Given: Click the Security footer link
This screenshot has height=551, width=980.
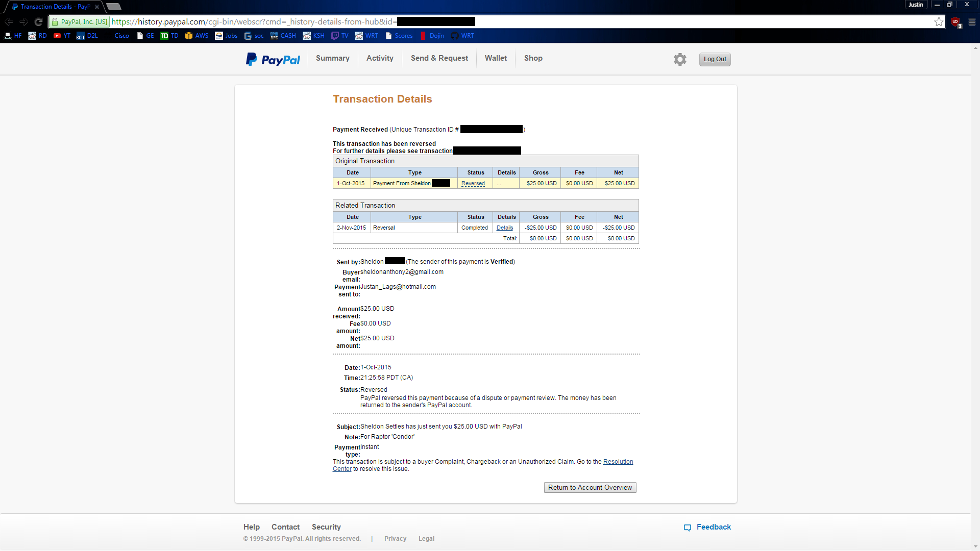Looking at the screenshot, I should pyautogui.click(x=326, y=527).
